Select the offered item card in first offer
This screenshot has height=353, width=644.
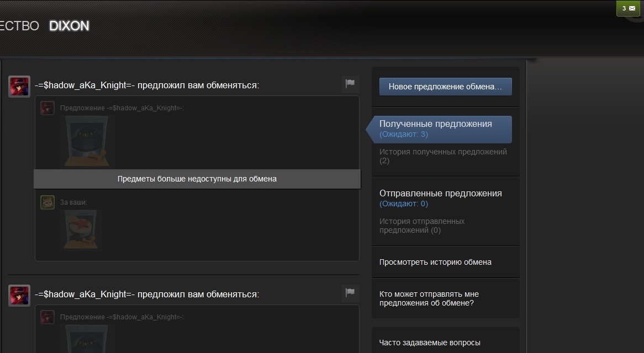point(87,142)
